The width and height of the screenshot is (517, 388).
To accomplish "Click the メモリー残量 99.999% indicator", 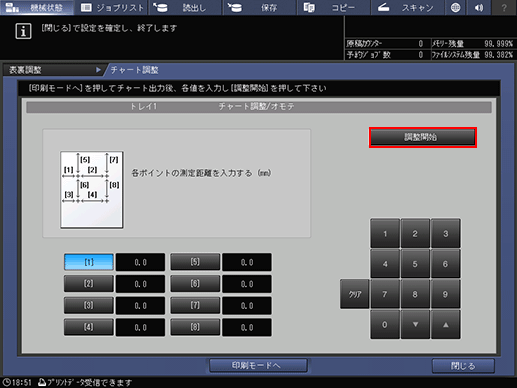I will 472,44.
